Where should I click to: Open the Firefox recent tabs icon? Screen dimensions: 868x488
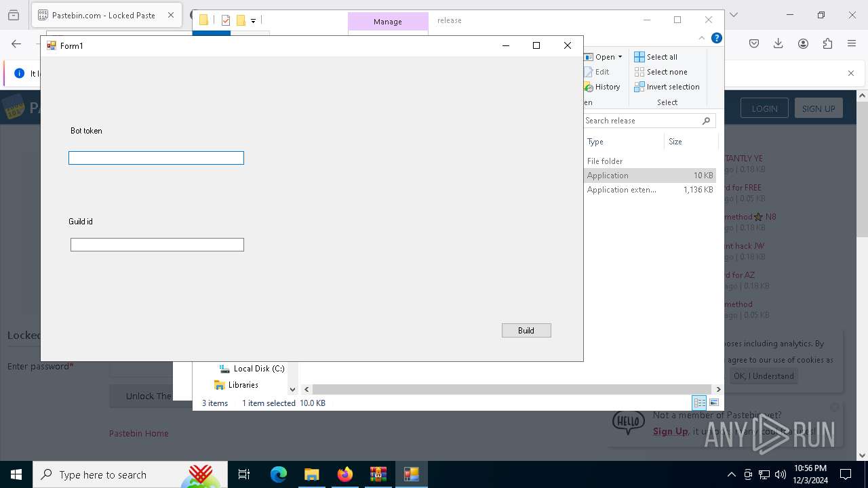click(14, 15)
